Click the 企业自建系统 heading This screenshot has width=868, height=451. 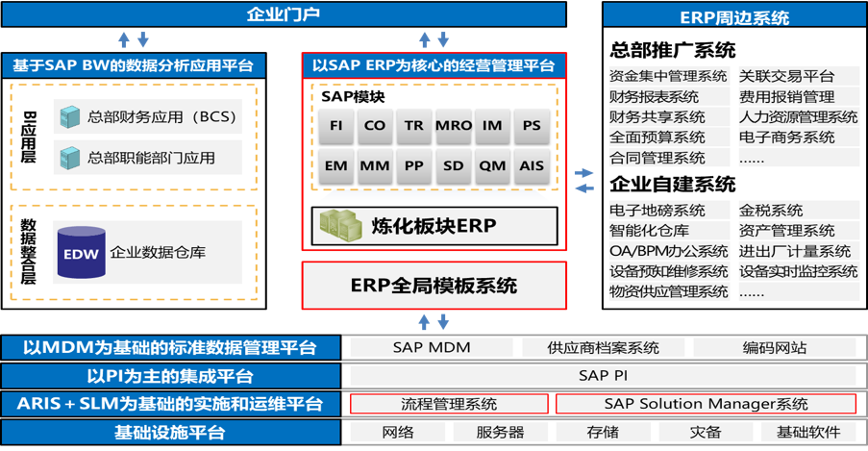pyautogui.click(x=673, y=184)
